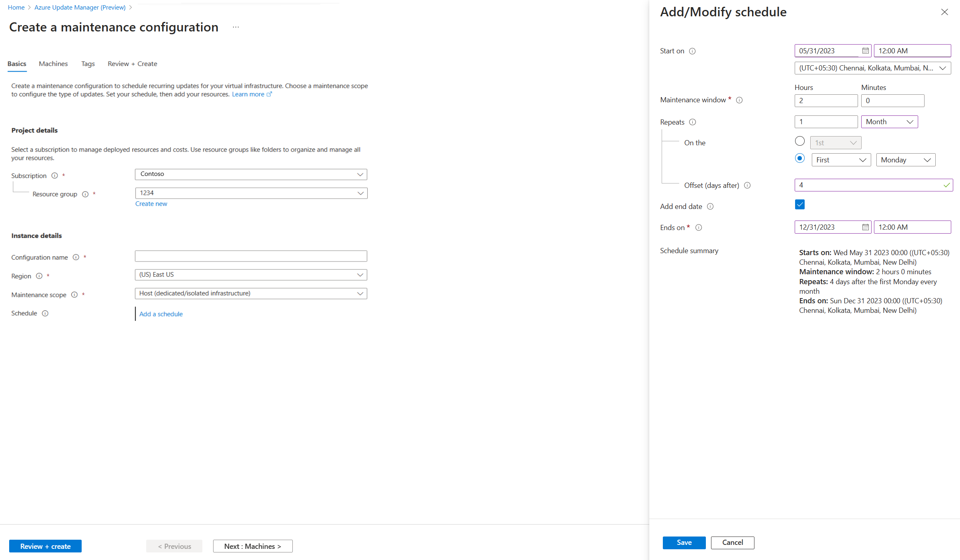Click the Add a schedule link
The height and width of the screenshot is (560, 960).
point(161,313)
